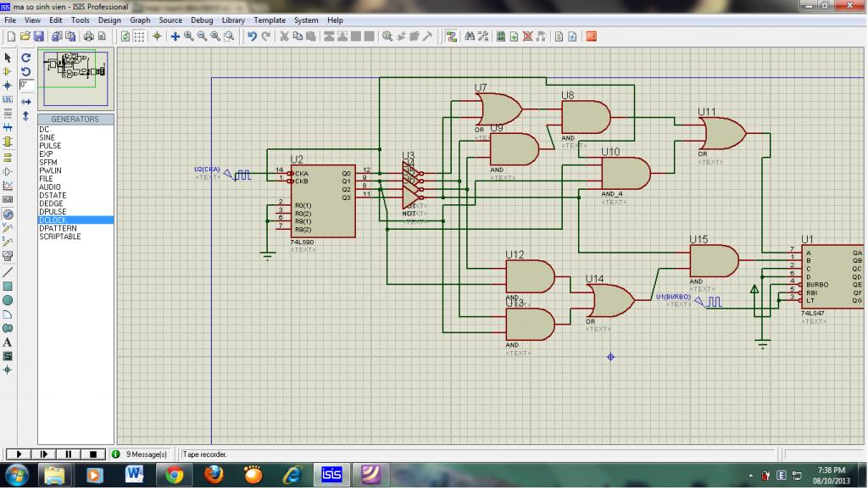The width and height of the screenshot is (868, 490).
Task: Select the 2D text 'A' tool
Action: tap(8, 342)
